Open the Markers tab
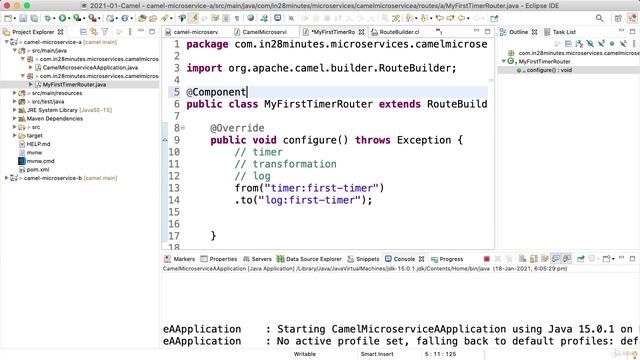The height and width of the screenshot is (360, 640). (180, 259)
